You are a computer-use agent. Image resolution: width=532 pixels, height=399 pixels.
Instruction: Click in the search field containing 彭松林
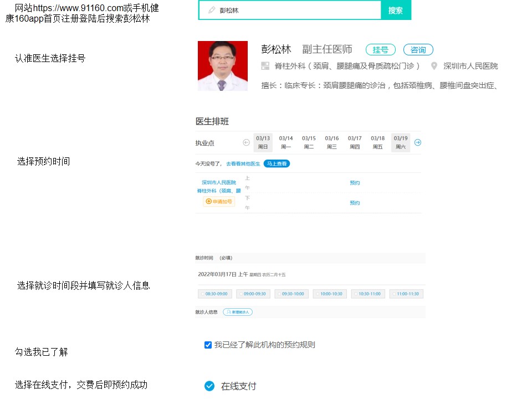294,10
